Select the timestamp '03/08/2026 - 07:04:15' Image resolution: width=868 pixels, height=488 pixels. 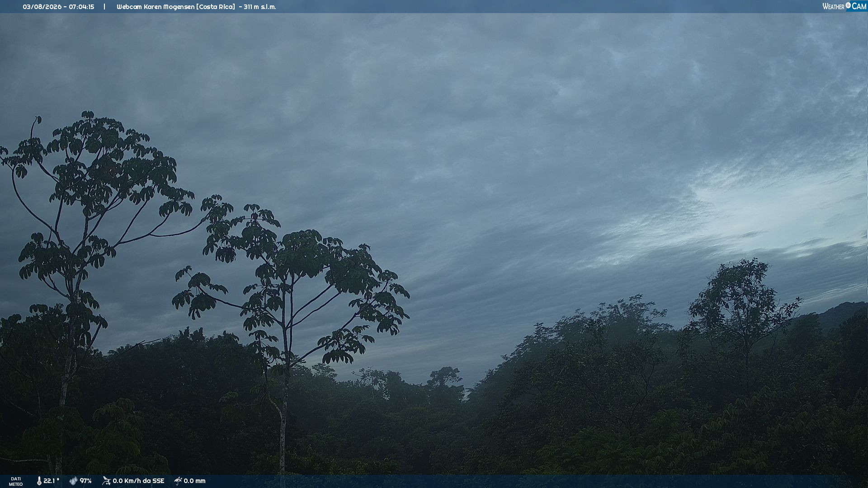point(58,7)
